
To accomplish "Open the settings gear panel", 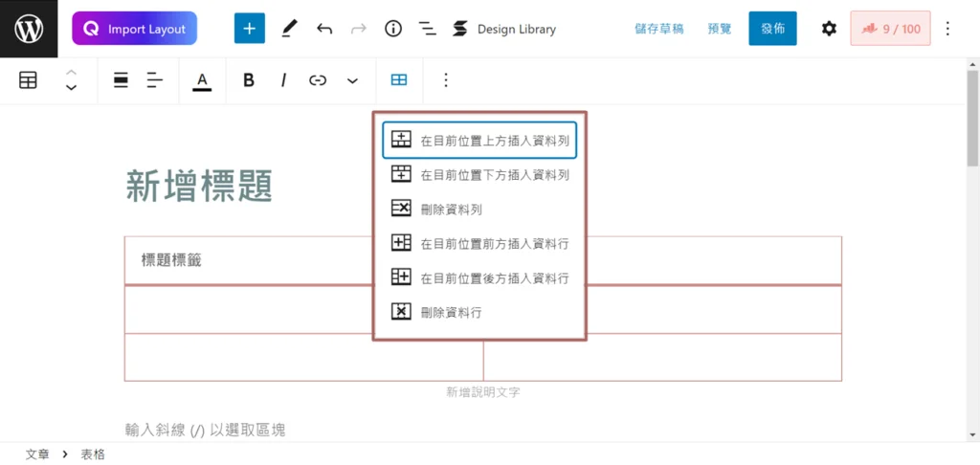I will [x=829, y=29].
